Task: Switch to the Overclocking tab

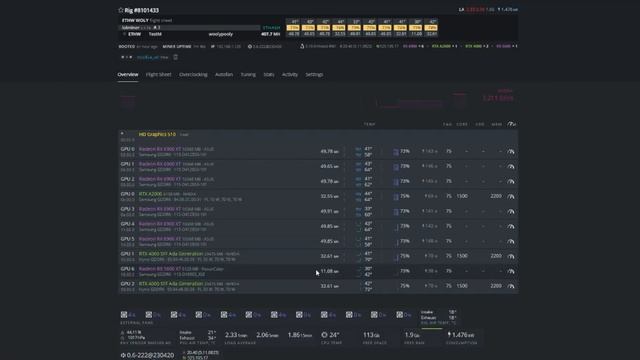Action: click(x=193, y=74)
